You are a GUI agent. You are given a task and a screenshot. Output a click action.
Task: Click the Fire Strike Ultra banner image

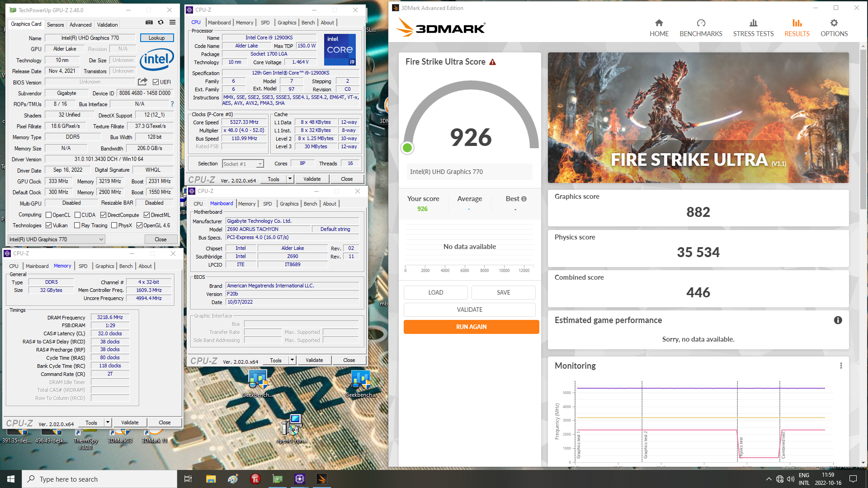[x=698, y=117]
